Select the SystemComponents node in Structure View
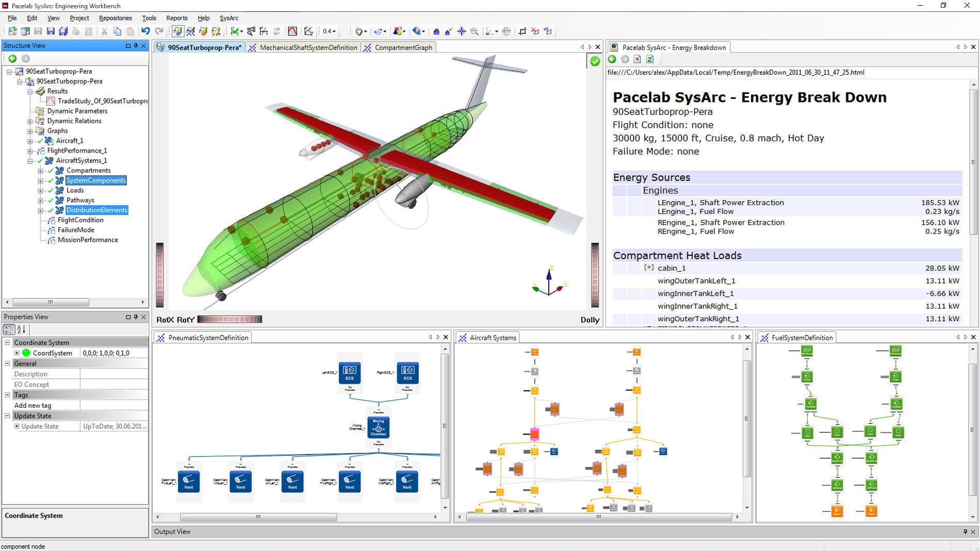This screenshot has width=980, height=551. (x=95, y=180)
